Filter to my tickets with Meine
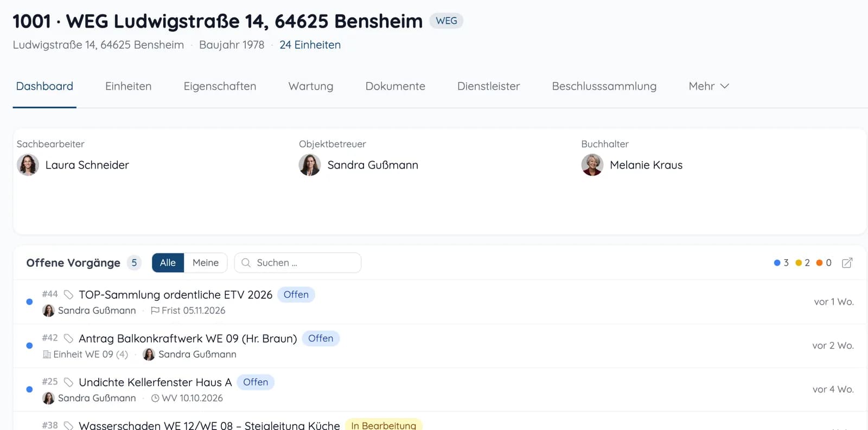This screenshot has width=868, height=430. pos(206,263)
